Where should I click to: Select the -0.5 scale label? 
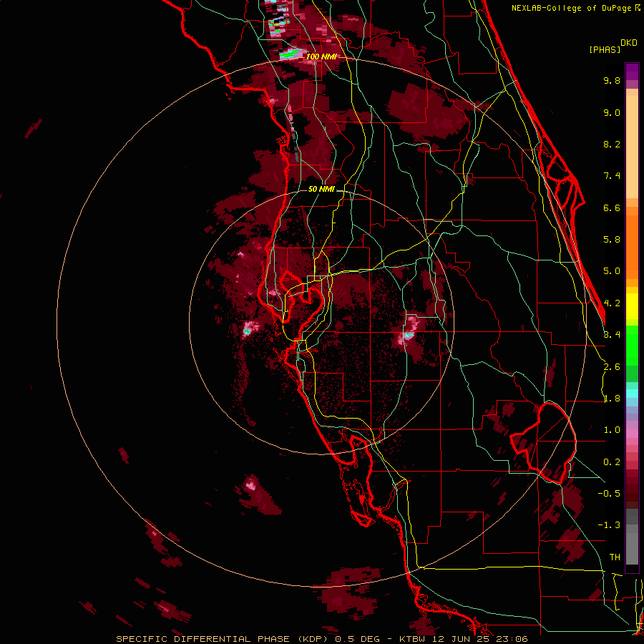click(609, 494)
